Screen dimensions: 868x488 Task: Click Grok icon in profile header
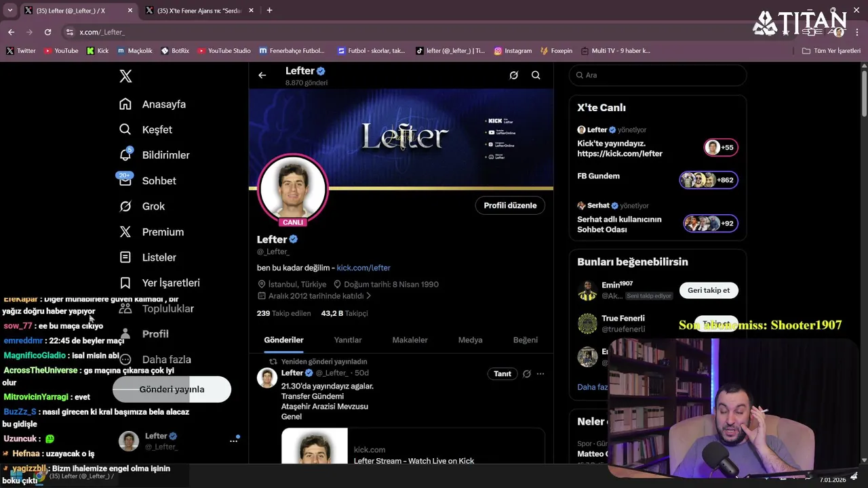pos(513,75)
